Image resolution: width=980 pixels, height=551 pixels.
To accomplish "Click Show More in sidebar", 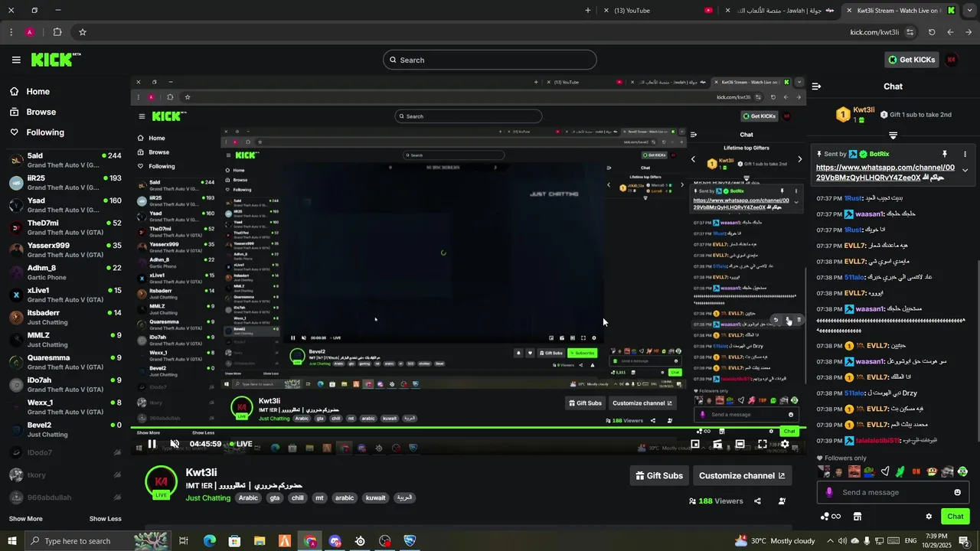I will pyautogui.click(x=25, y=519).
